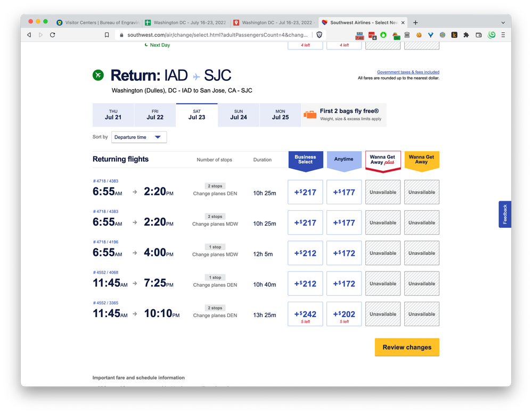
Task: Open Brave Shields lion icon in the address bar
Action: (x=320, y=35)
